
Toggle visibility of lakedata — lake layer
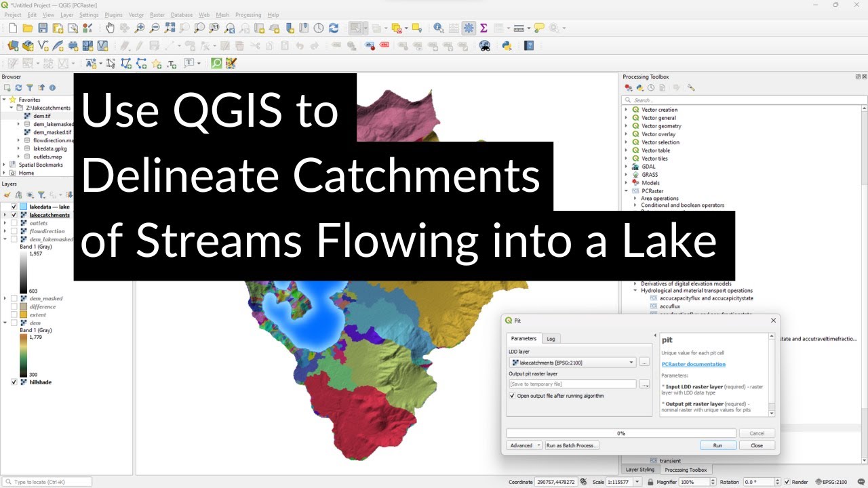click(x=14, y=207)
